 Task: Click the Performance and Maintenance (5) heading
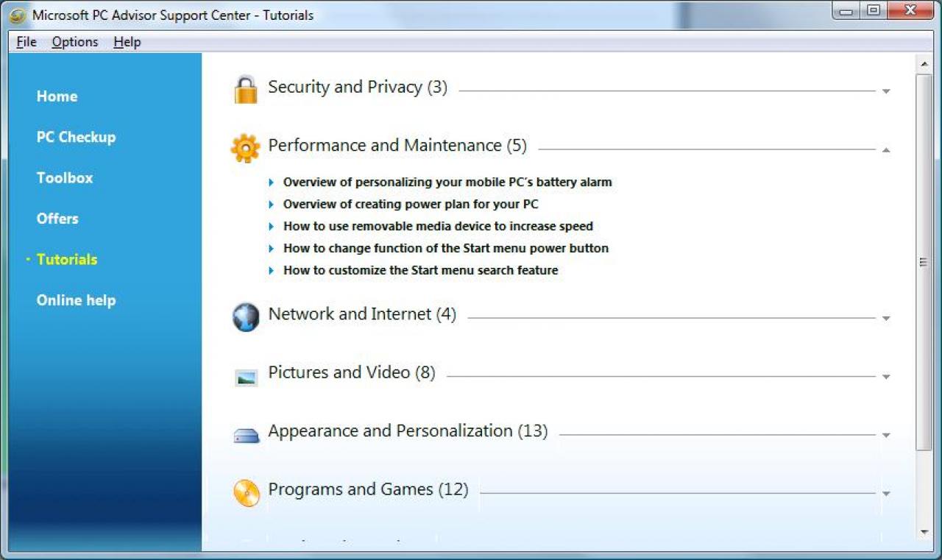[397, 145]
